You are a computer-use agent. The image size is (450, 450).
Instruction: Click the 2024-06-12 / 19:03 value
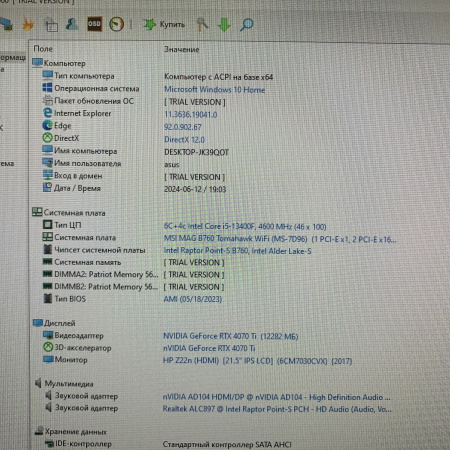tap(195, 189)
